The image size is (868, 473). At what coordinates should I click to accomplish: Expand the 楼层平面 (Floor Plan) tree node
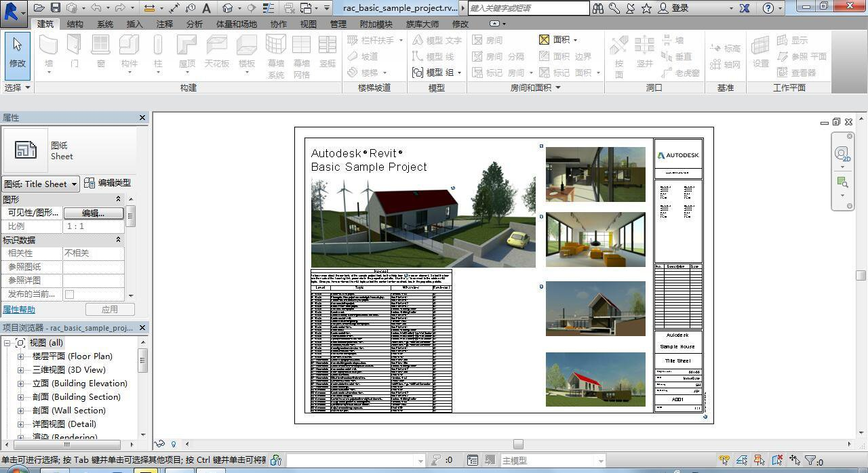(x=20, y=356)
